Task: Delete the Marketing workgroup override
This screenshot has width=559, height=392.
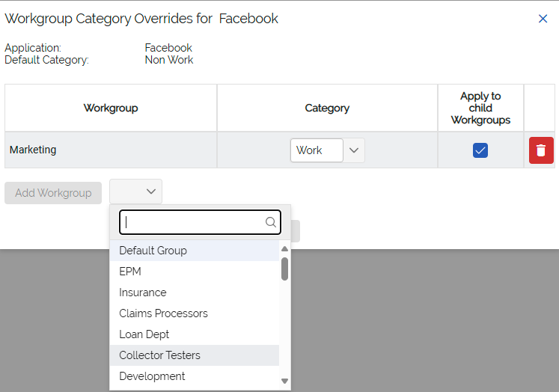Action: point(541,150)
